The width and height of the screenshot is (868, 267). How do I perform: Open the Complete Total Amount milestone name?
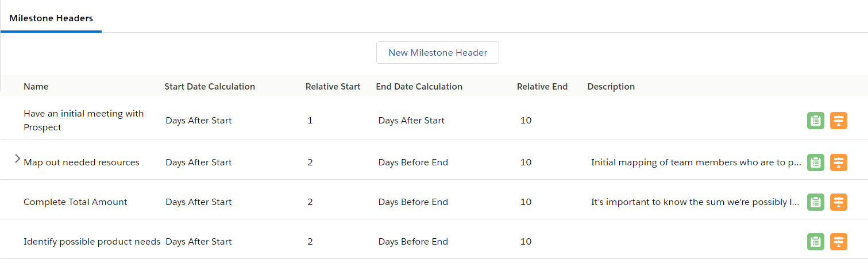pos(75,202)
